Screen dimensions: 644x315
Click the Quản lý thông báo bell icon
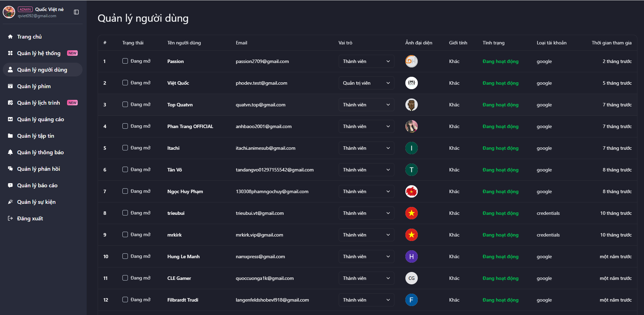pos(10,152)
